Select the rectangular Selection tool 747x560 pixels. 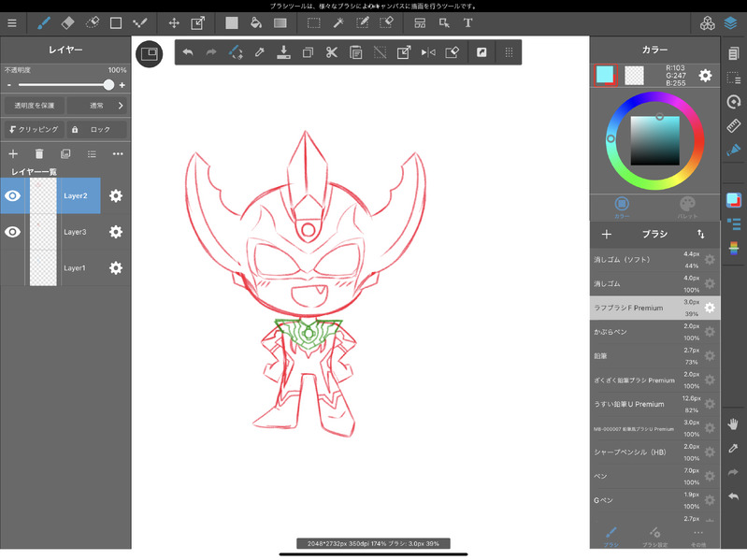[313, 22]
